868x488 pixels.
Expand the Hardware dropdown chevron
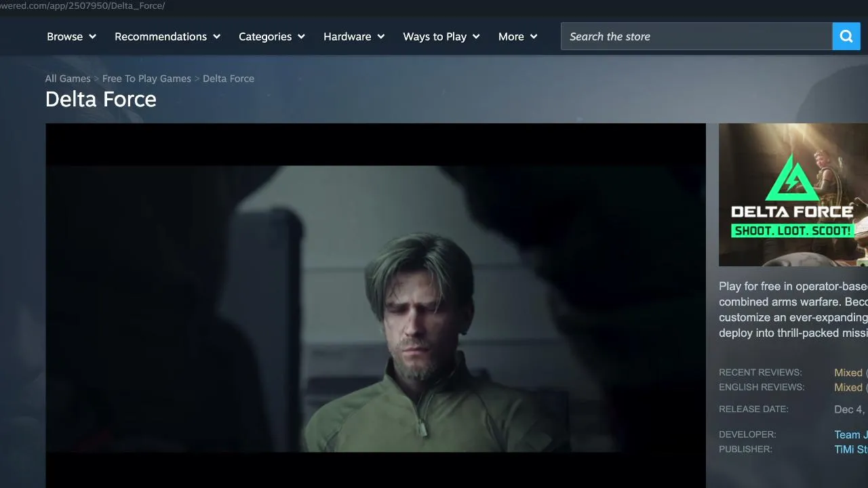tap(381, 37)
